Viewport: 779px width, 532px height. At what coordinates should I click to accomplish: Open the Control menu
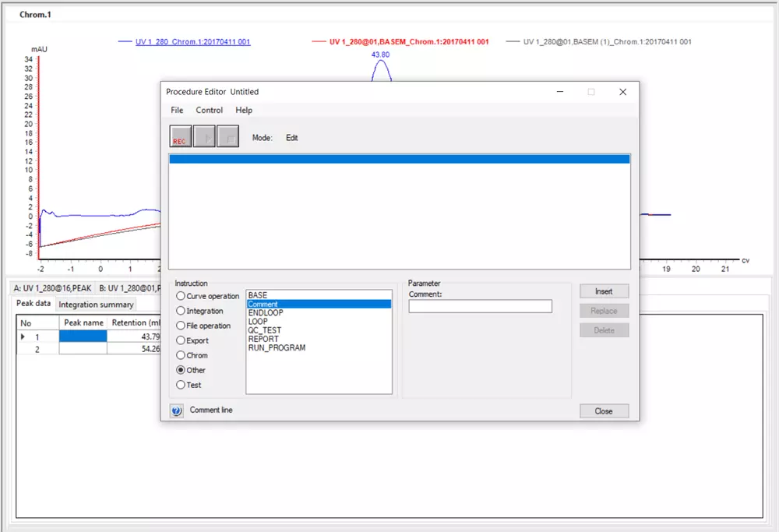209,111
